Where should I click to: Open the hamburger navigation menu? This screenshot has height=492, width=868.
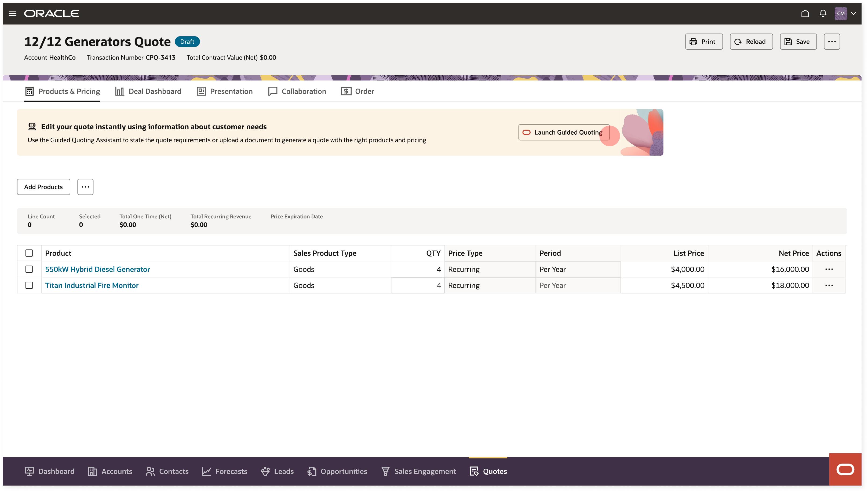(x=13, y=13)
